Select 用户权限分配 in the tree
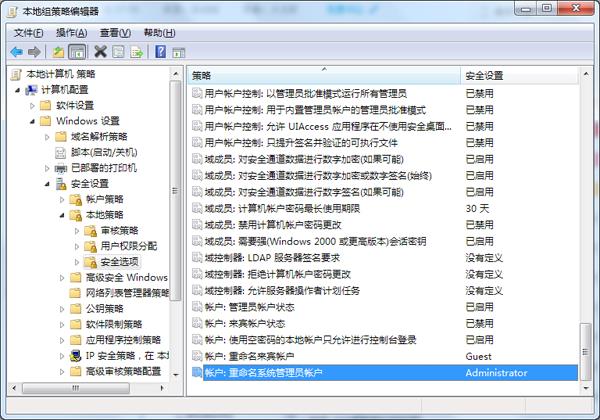 coord(128,246)
